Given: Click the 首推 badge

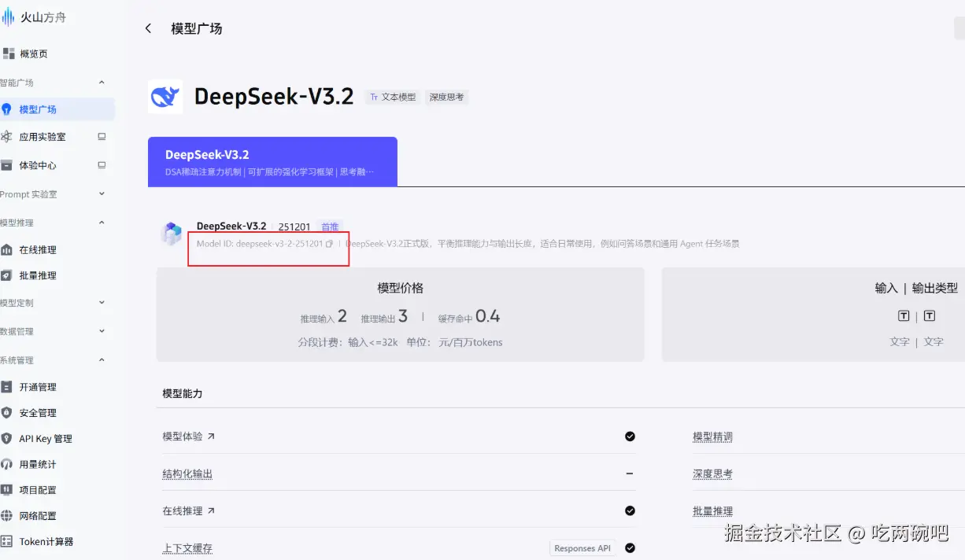Looking at the screenshot, I should click(330, 227).
